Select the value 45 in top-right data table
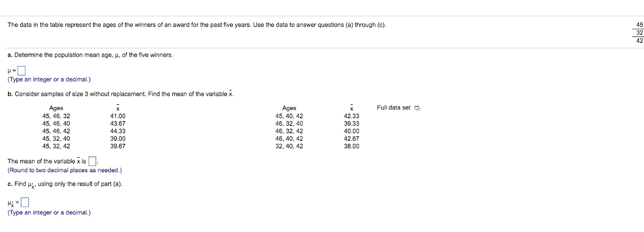This screenshot has width=644, height=232. 639,25
